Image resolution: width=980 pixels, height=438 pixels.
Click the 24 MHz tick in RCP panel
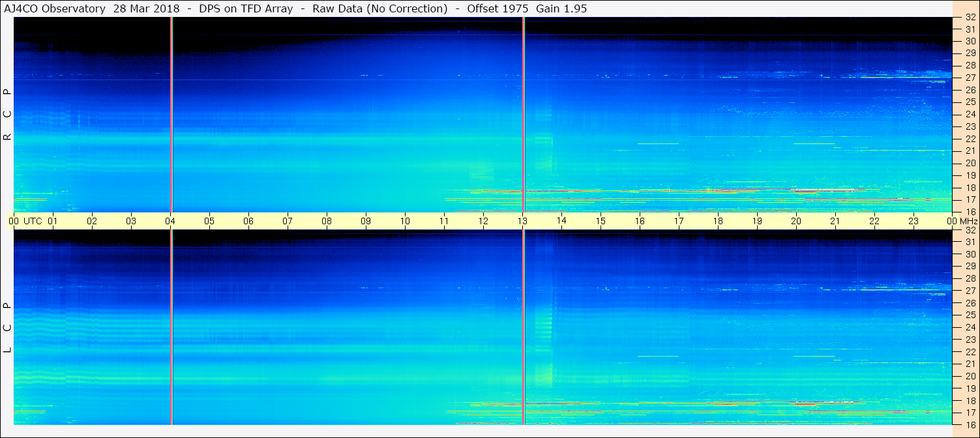[x=970, y=115]
